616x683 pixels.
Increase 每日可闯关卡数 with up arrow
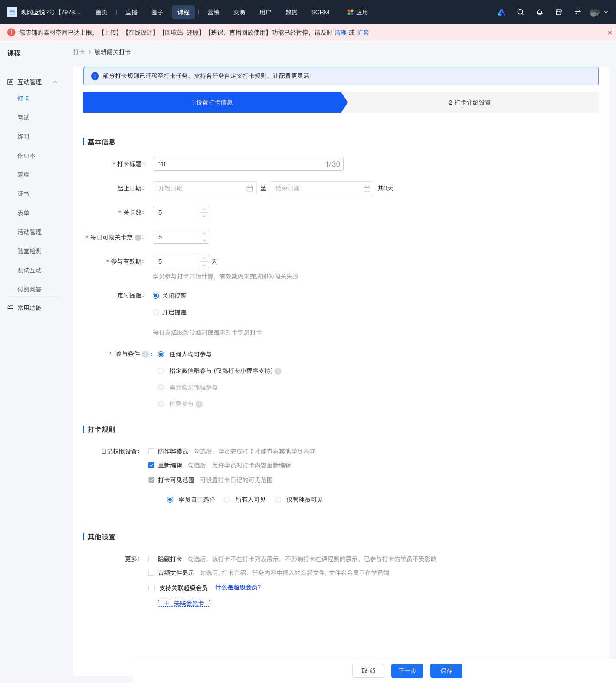pyautogui.click(x=204, y=234)
